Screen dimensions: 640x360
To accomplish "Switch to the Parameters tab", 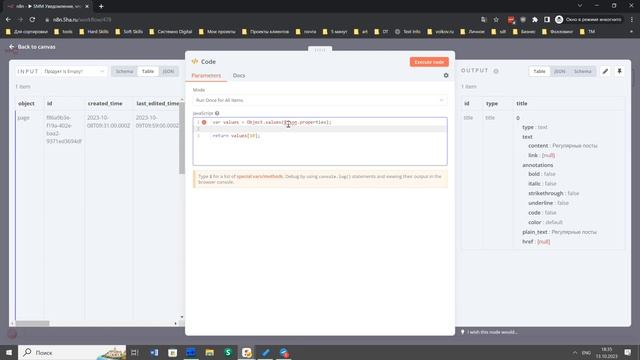I will (206, 76).
